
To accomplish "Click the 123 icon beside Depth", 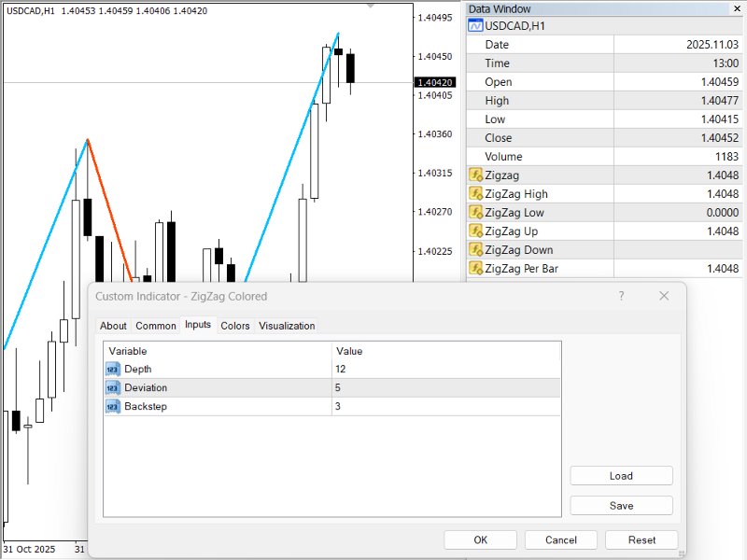I will pos(112,369).
